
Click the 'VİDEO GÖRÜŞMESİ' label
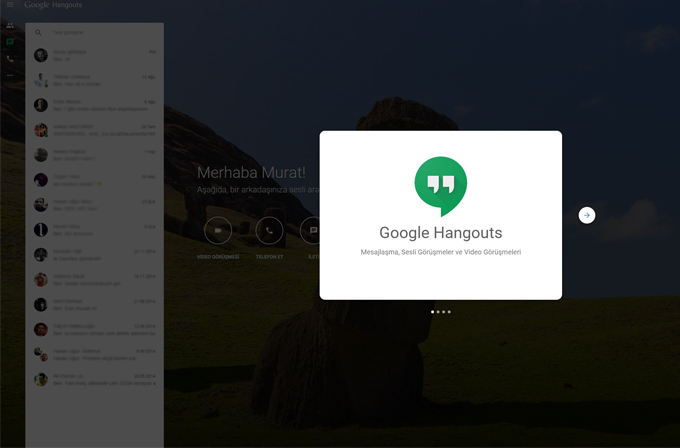[x=218, y=257]
